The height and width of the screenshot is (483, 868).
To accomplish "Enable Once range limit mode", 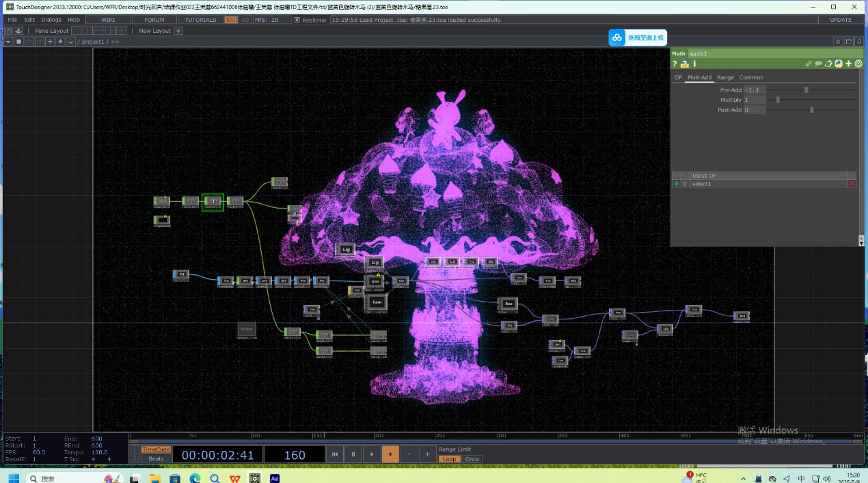I will point(472,459).
